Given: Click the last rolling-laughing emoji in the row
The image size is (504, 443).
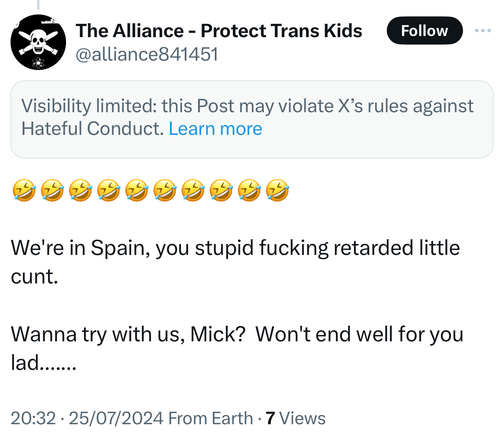Looking at the screenshot, I should click(277, 190).
